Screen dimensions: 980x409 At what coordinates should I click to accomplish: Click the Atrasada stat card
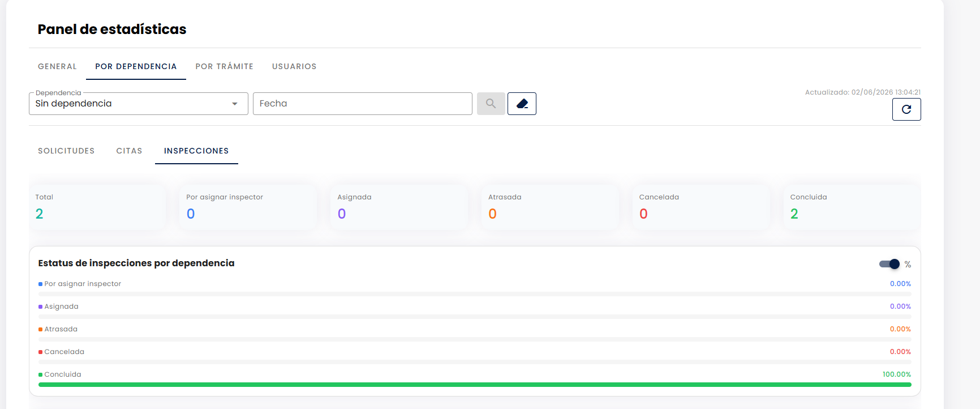coord(550,207)
